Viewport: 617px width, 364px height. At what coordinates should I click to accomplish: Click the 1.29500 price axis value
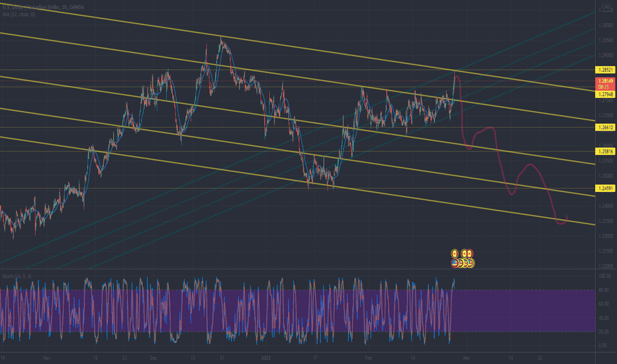pos(606,40)
